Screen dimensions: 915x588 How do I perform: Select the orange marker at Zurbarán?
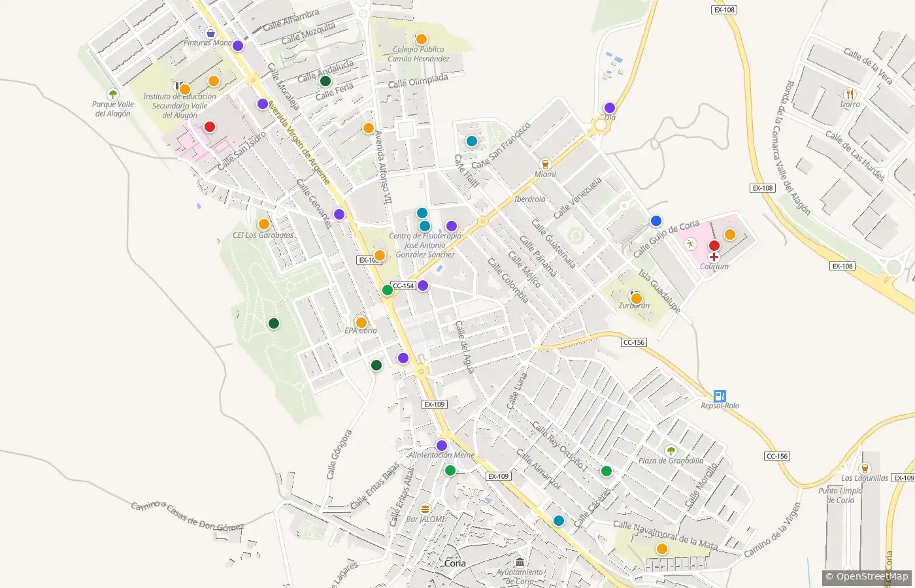[636, 299]
